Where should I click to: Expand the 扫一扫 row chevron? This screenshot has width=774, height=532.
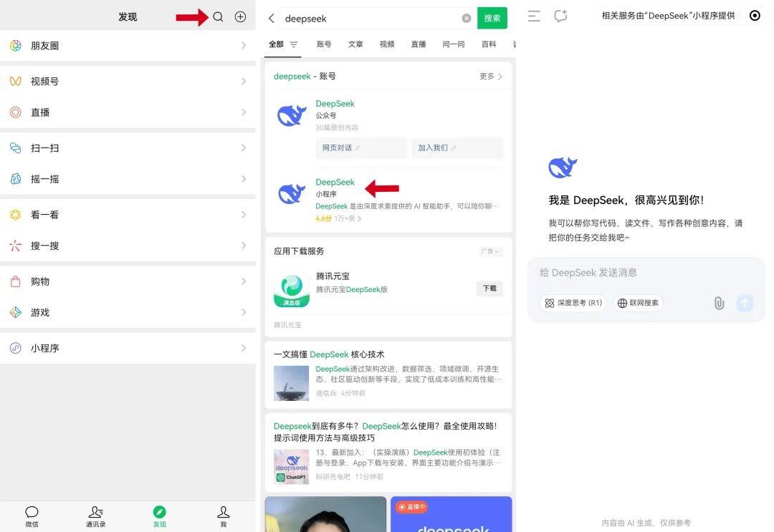point(244,148)
